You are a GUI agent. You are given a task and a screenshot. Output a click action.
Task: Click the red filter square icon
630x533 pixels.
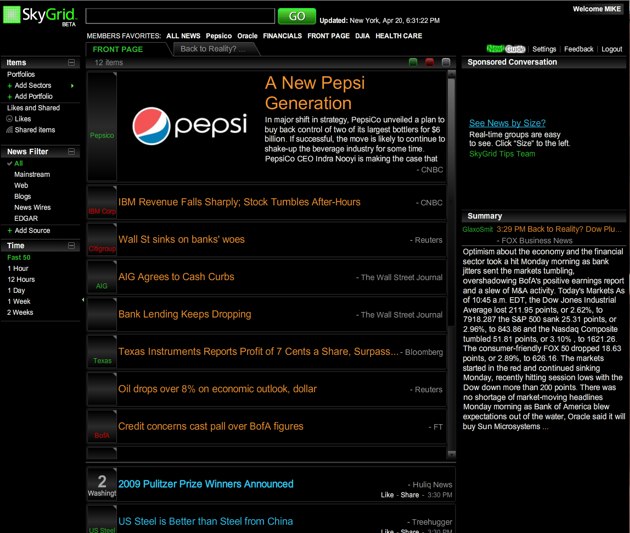[x=429, y=62]
